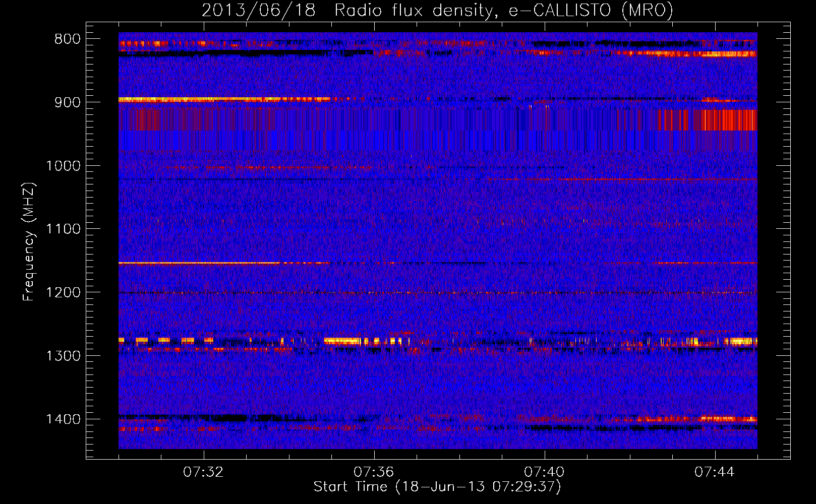Click the 'Start Time (18-Jun-13 07:29:37)' label
Screen dimensions: 816x504
coord(437,487)
